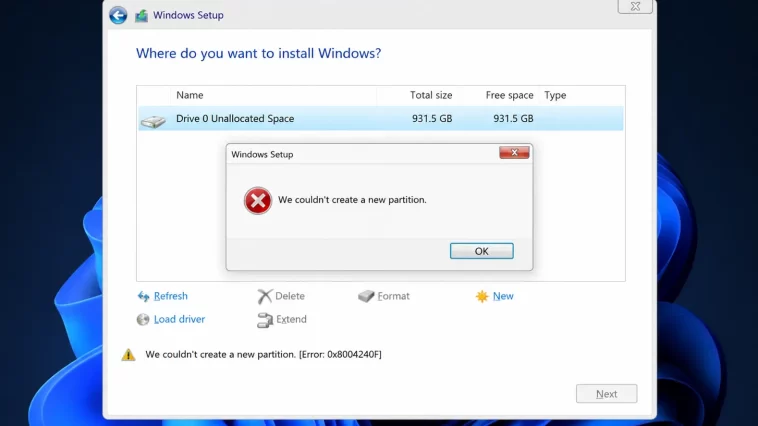Click the New partition star icon
The height and width of the screenshot is (426, 758).
482,296
